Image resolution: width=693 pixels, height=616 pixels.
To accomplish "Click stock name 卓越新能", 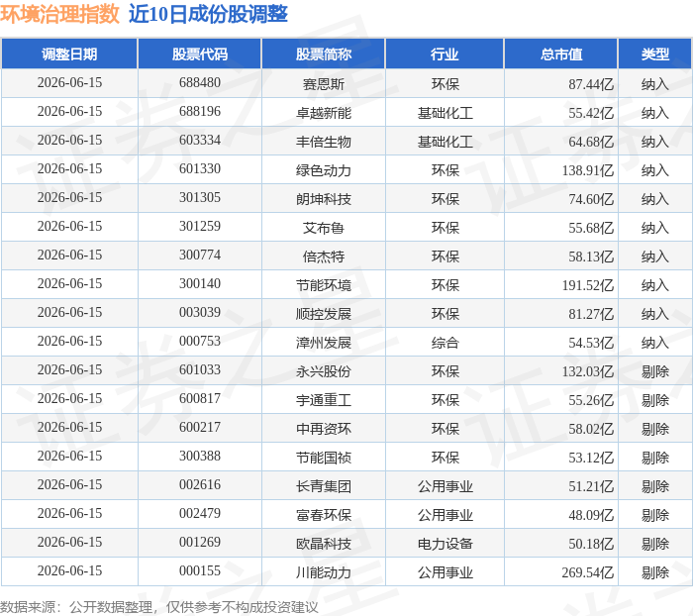I will [x=324, y=113].
